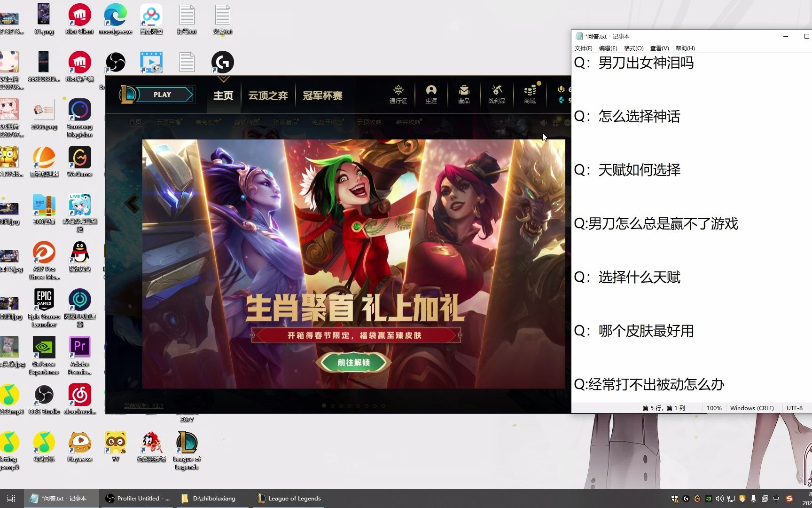Click the QQ音乐 desktop icon
Image resolution: width=812 pixels, height=508 pixels.
(44, 446)
